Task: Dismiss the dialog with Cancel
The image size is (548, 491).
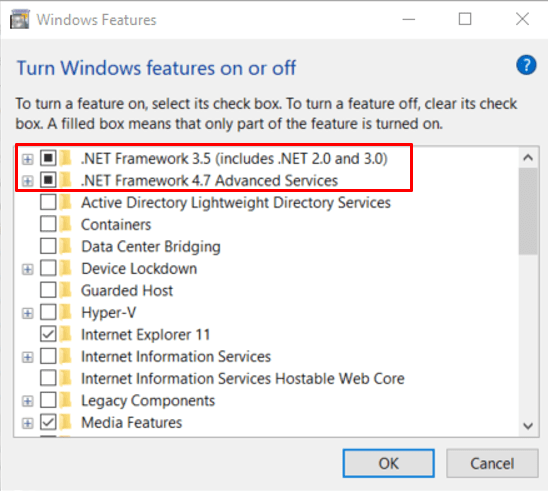Action: tap(492, 463)
